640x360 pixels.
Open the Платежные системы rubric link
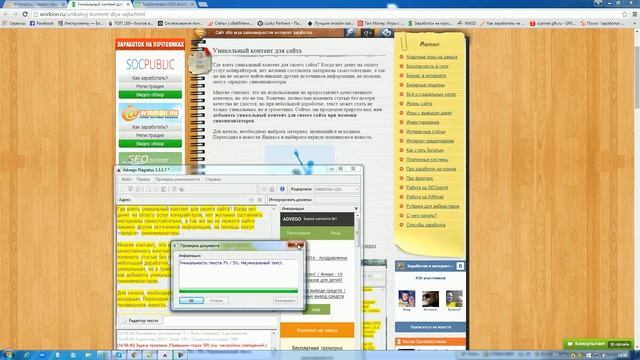click(x=427, y=160)
